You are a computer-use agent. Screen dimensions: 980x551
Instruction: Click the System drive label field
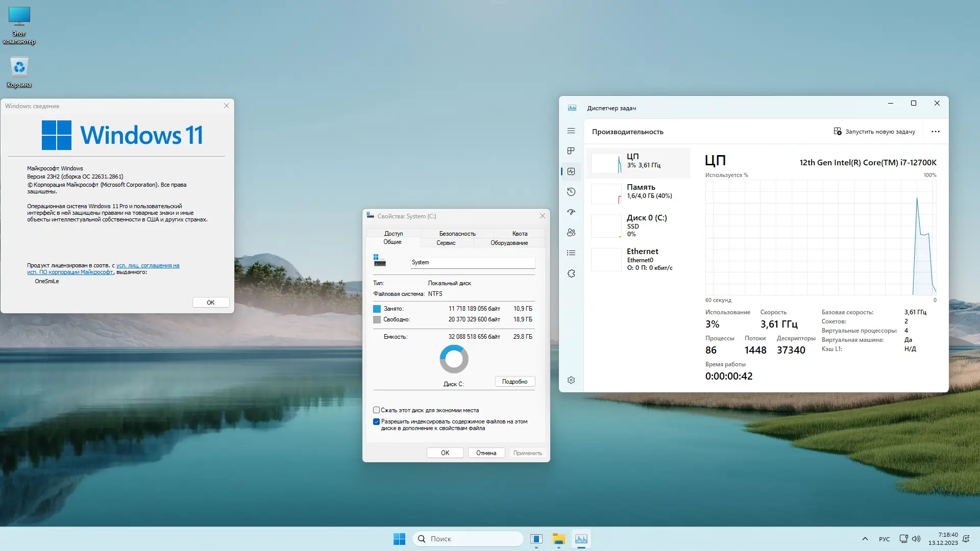point(472,262)
